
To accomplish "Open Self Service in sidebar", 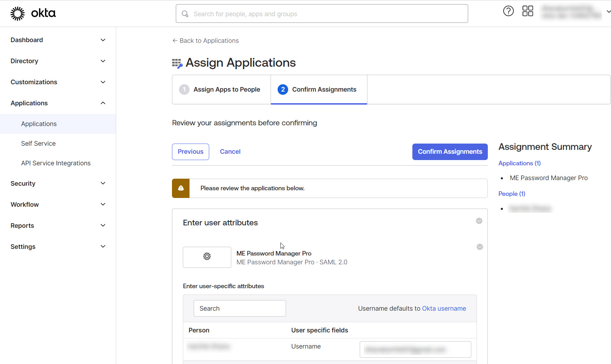I will [x=38, y=144].
